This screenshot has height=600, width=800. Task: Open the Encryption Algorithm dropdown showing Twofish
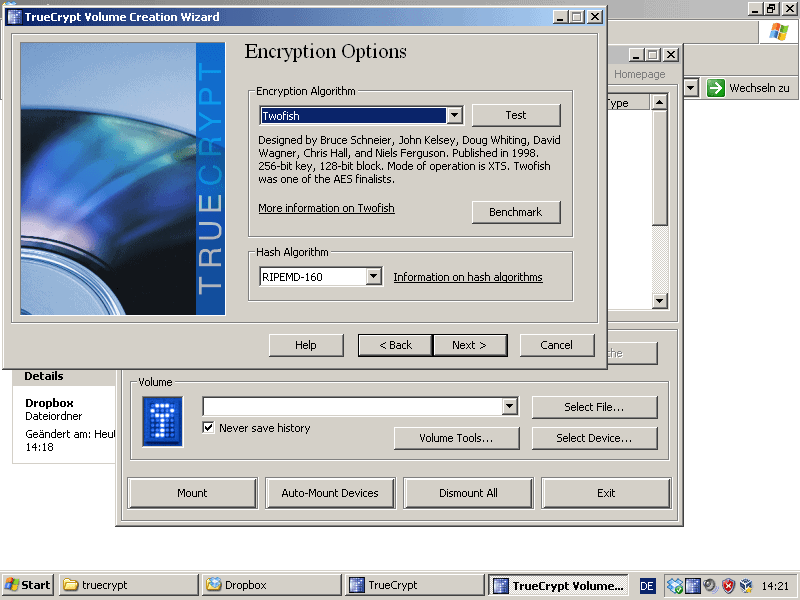(361, 115)
